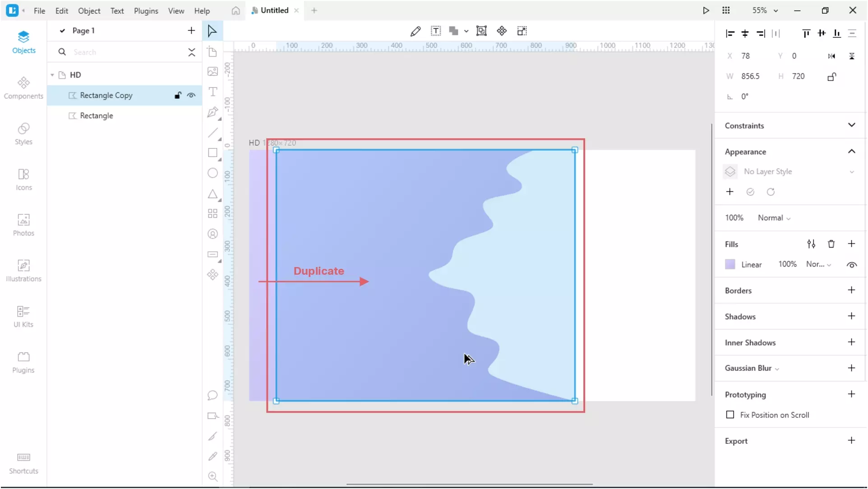The height and width of the screenshot is (489, 868).
Task: Align selection to left edges
Action: pos(730,33)
